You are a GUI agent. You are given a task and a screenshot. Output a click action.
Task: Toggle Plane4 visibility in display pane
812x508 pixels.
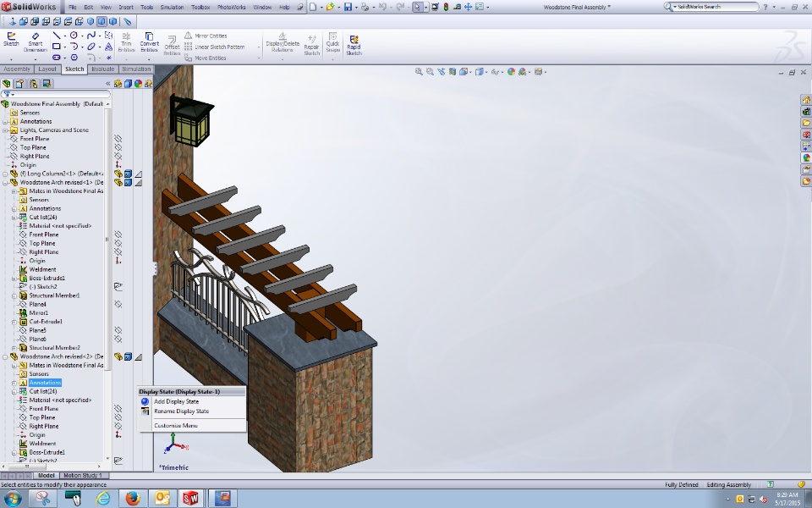point(118,304)
